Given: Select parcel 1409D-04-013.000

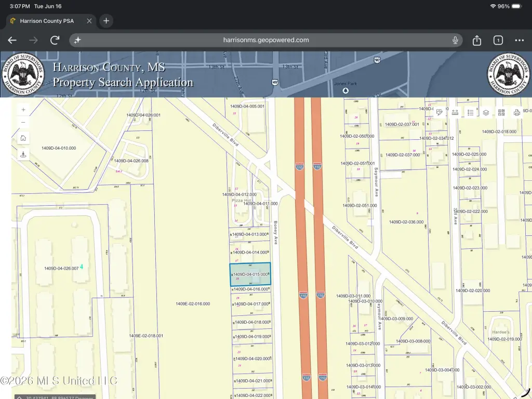Looking at the screenshot, I should coord(249,234).
